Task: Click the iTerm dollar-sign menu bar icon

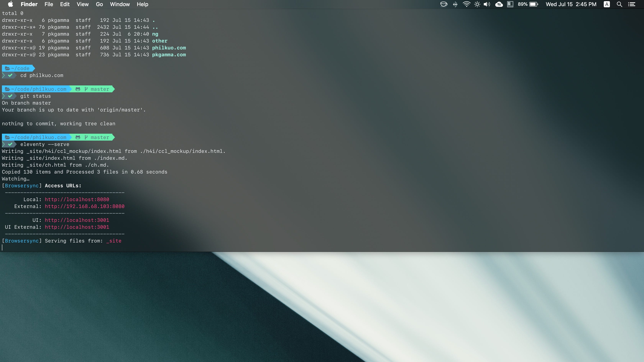Action: [510, 4]
